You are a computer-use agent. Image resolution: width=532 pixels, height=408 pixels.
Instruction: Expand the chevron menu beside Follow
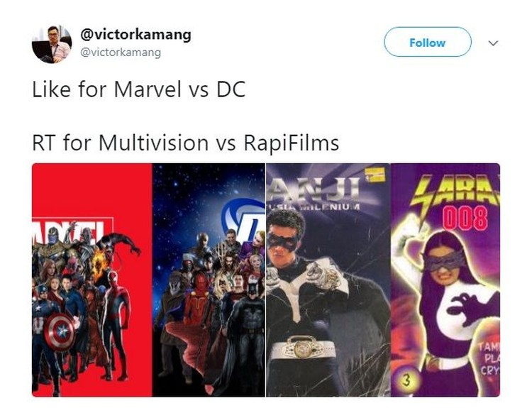pos(493,43)
